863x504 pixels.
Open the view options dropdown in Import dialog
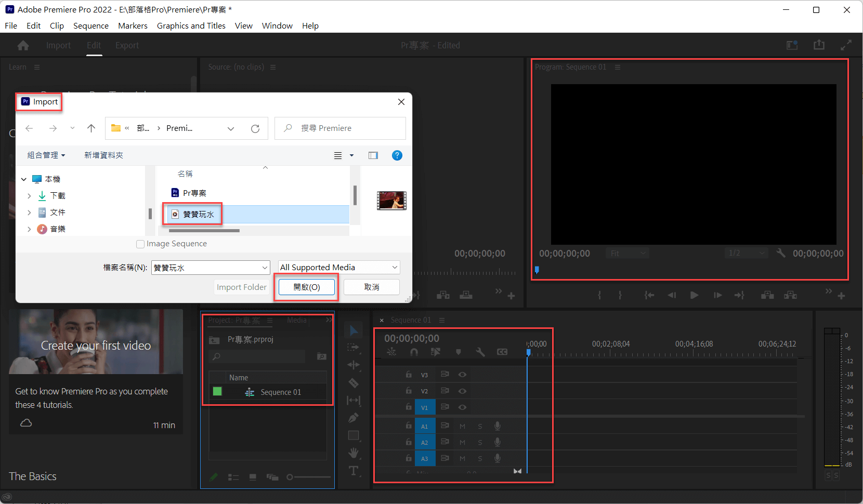point(351,155)
